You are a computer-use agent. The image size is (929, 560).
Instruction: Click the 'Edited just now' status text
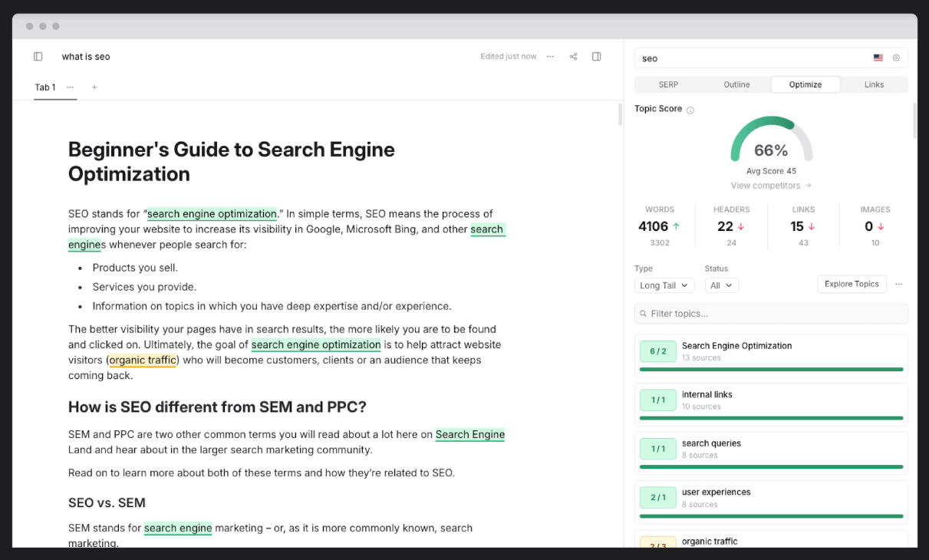(x=509, y=57)
